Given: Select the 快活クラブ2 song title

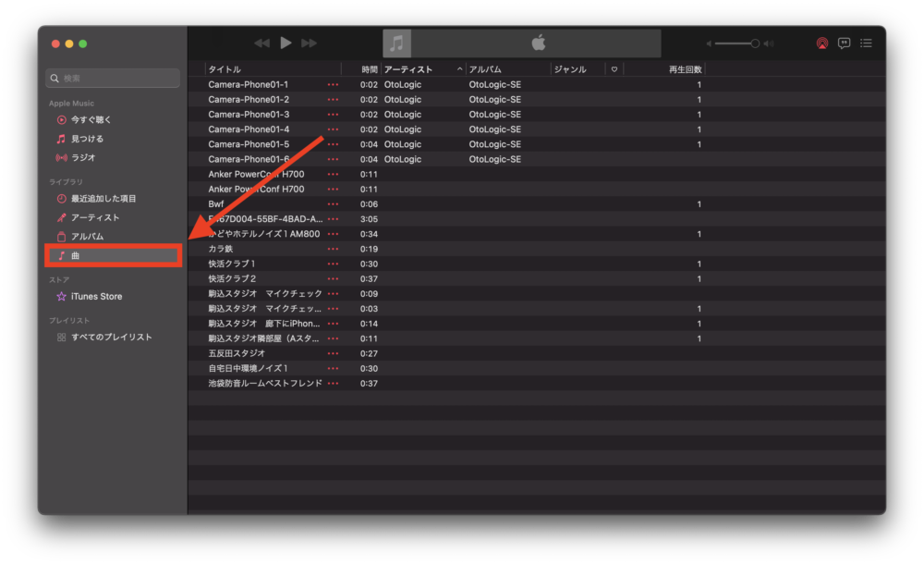Looking at the screenshot, I should pos(232,279).
